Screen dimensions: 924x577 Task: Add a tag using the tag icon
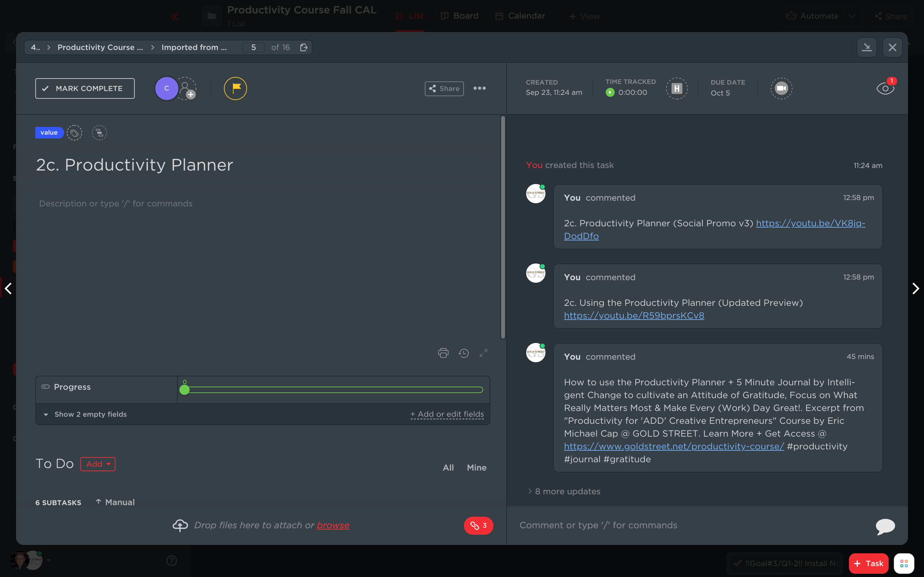click(x=74, y=133)
